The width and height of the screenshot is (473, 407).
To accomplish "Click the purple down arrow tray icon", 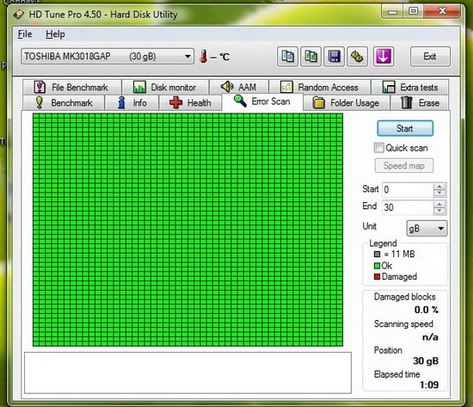I will pos(383,56).
